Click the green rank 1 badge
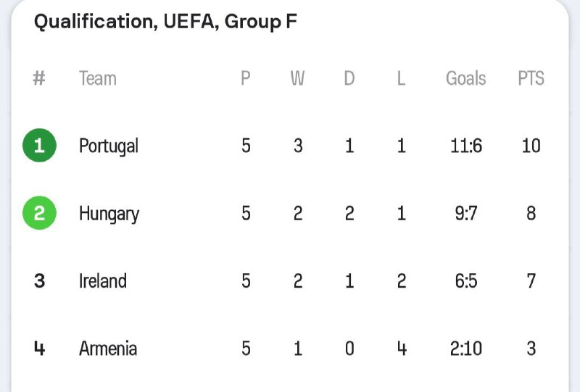 pos(39,146)
